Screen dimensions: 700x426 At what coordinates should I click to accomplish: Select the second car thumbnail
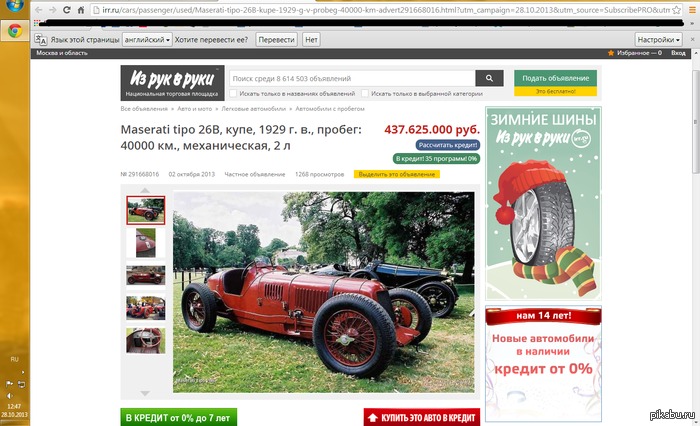(146, 243)
